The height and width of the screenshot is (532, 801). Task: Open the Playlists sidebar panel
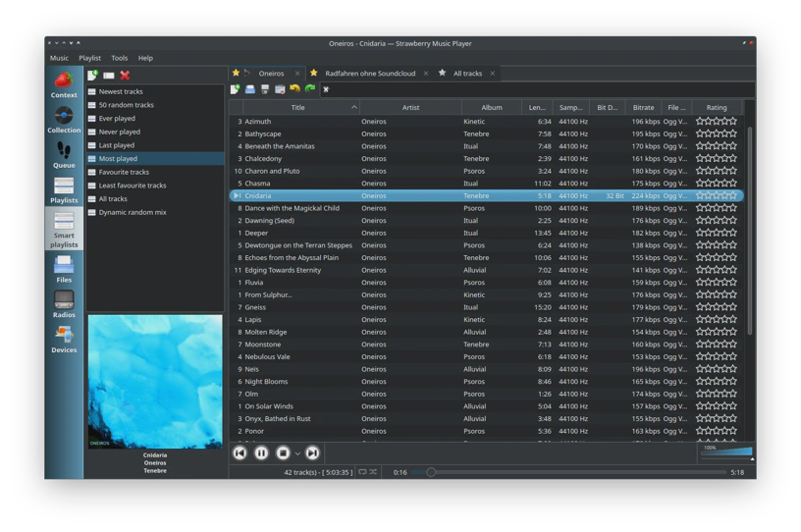point(64,190)
